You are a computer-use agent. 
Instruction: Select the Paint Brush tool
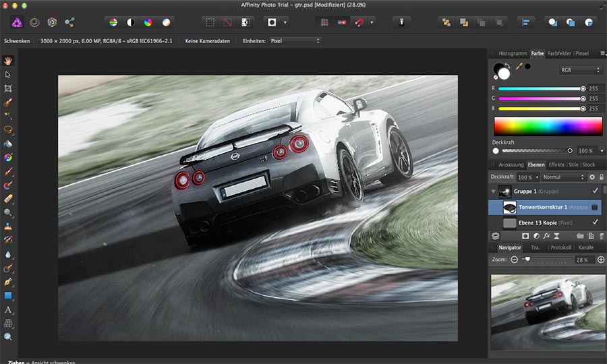point(7,171)
